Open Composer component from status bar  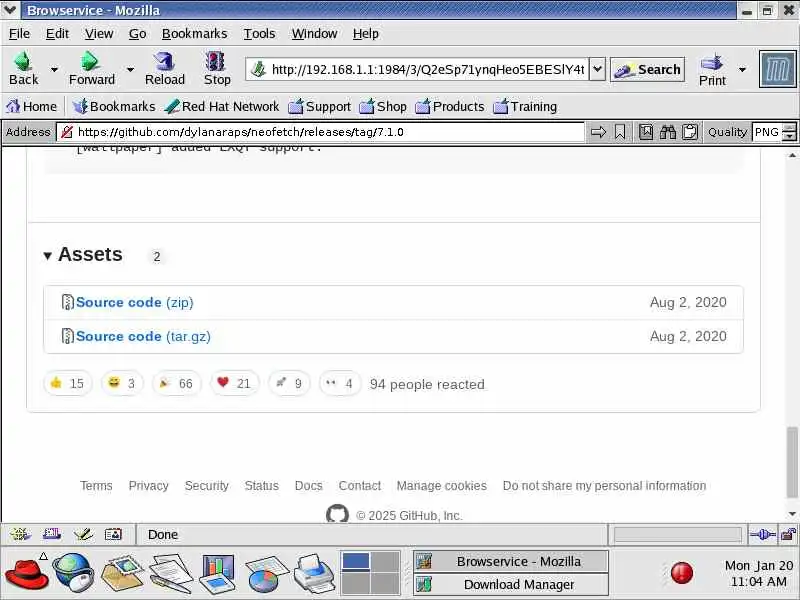[x=83, y=534]
